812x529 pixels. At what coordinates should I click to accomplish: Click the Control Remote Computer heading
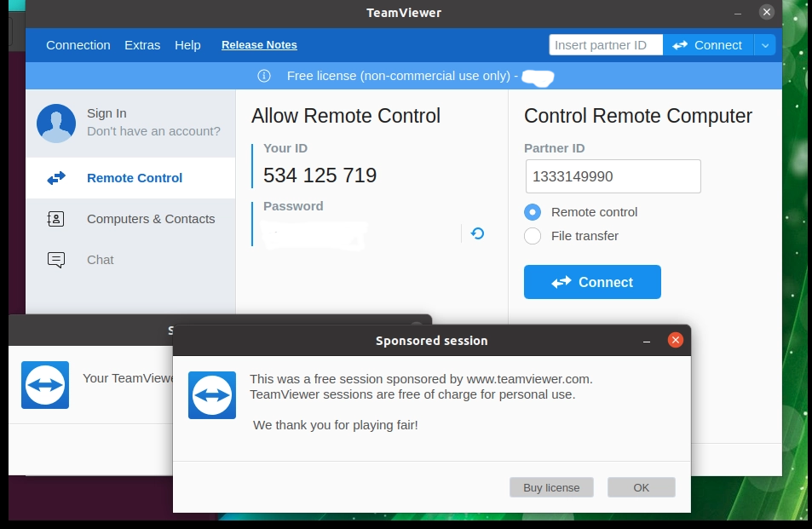point(638,116)
